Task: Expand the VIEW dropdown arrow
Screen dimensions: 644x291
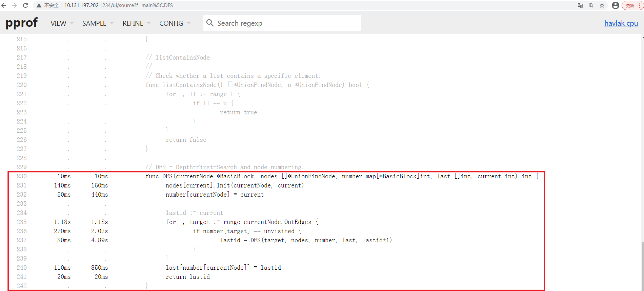Action: coord(72,23)
